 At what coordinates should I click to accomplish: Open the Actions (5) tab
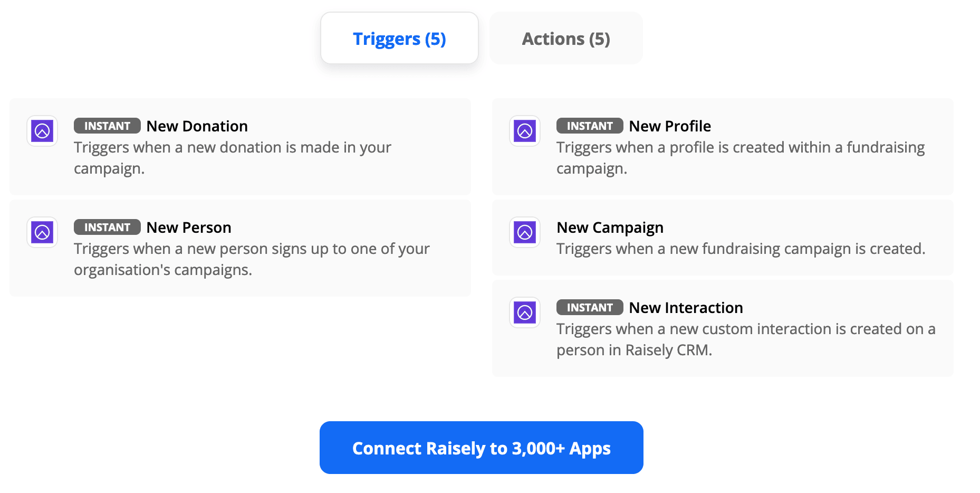pos(566,39)
